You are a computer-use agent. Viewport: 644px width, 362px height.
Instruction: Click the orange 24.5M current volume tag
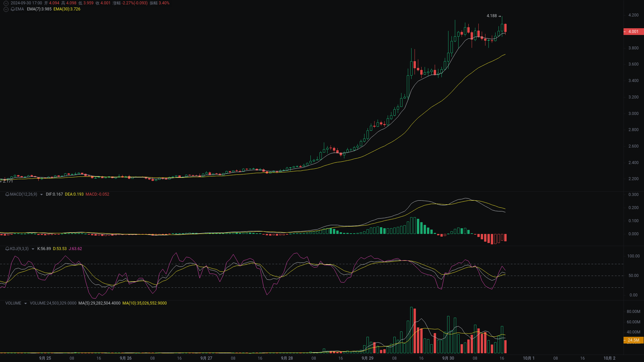click(x=633, y=340)
